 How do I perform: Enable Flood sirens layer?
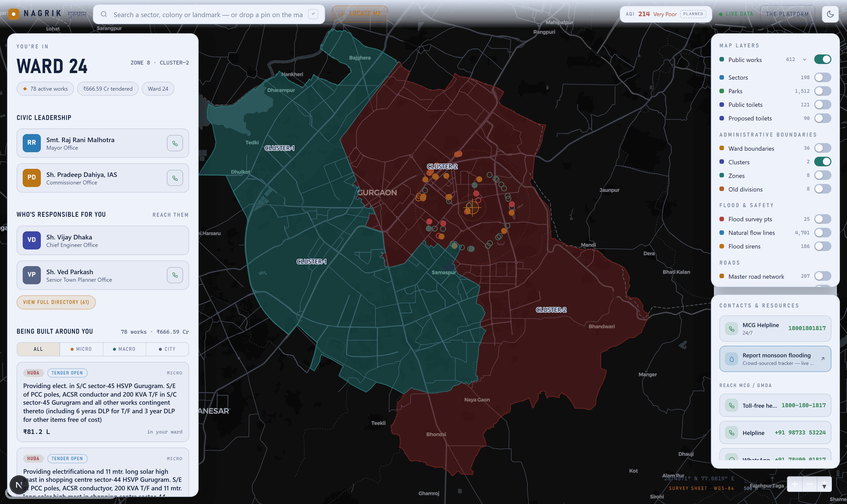pos(823,246)
